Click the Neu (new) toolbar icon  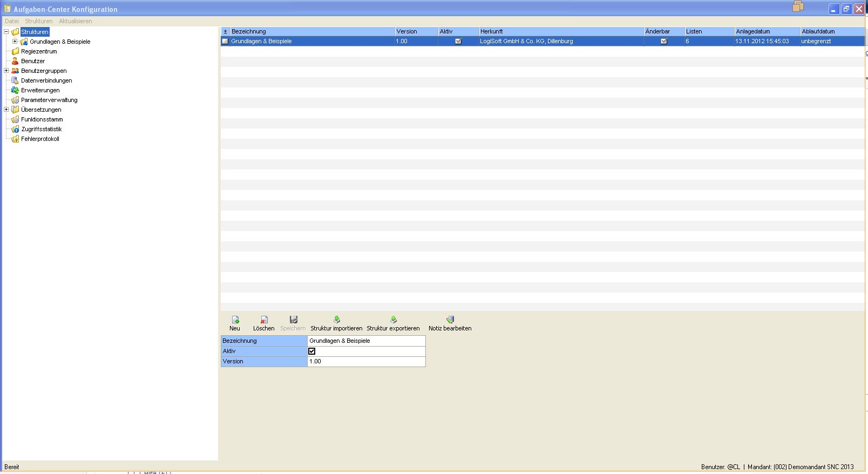click(235, 320)
